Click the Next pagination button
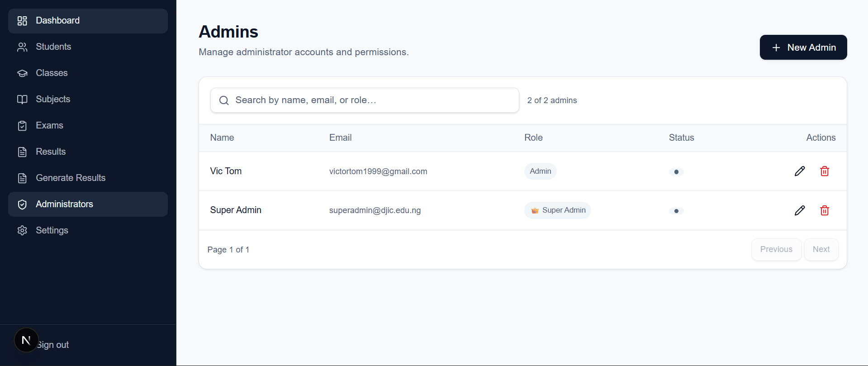Screen dimensions: 868x366 [x=821, y=249]
